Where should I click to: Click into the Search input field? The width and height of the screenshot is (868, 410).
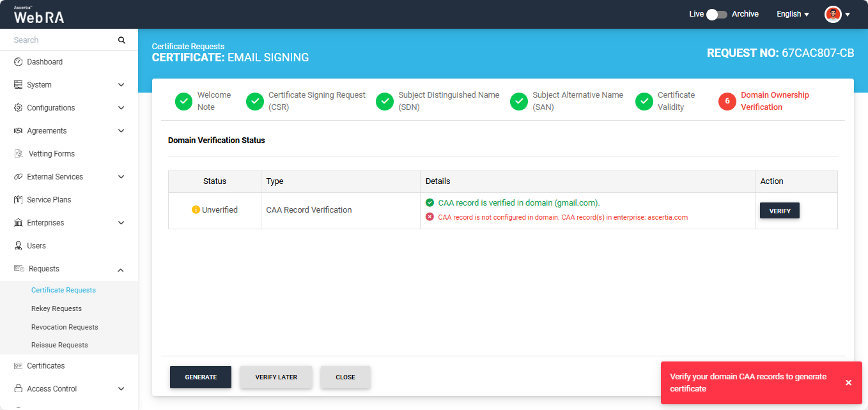pos(61,40)
